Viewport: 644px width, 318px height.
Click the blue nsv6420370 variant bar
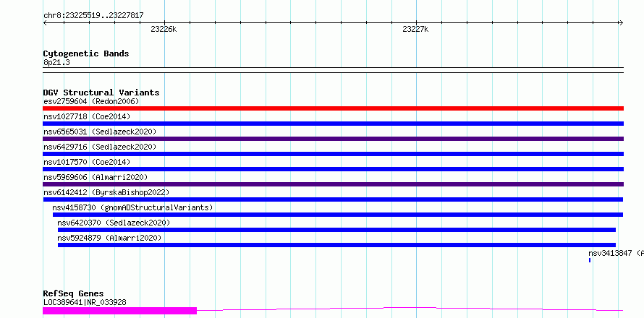click(x=336, y=230)
